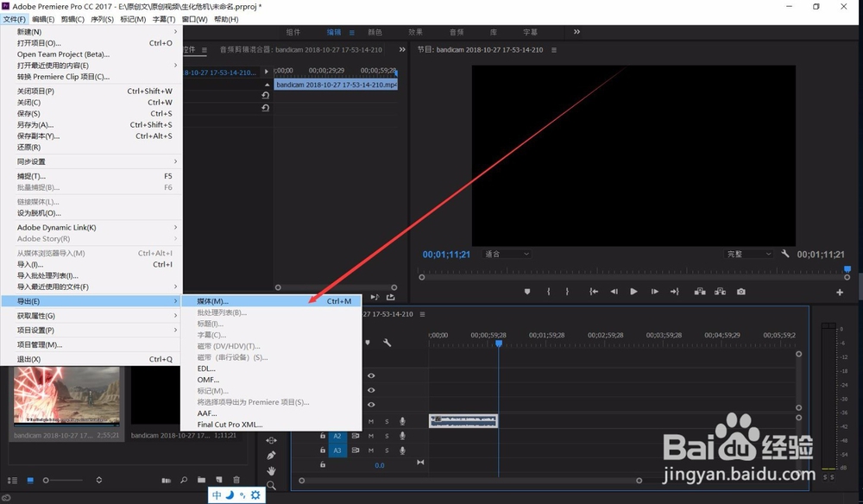Expand 打开最近使用的内容(E) submenu
863x504 pixels.
(x=91, y=66)
